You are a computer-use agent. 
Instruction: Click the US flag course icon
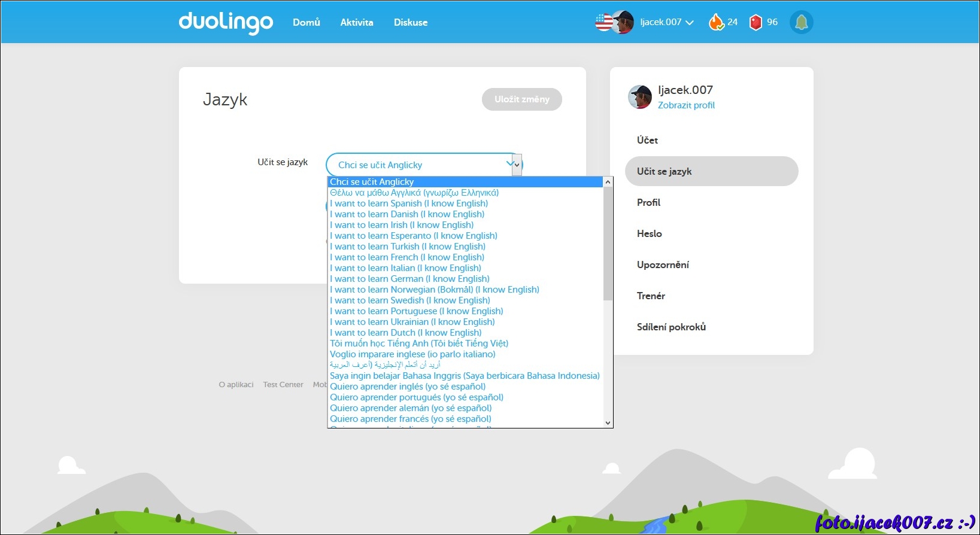(x=603, y=22)
